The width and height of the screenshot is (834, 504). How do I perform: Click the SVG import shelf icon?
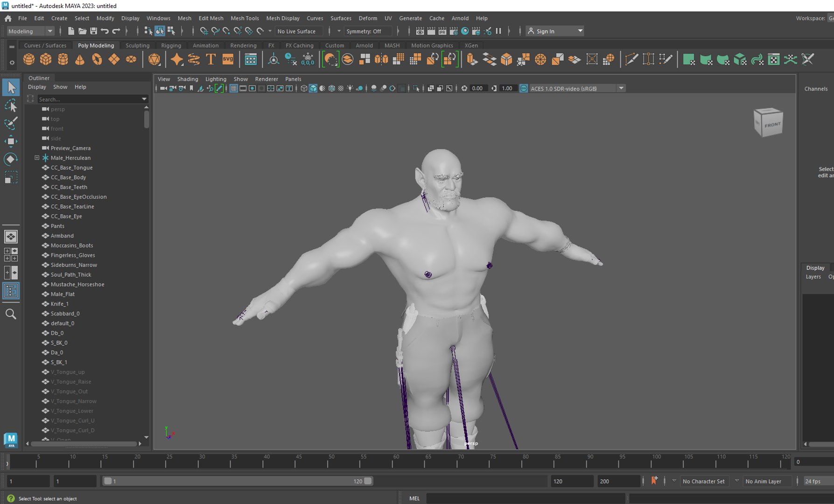coord(228,59)
